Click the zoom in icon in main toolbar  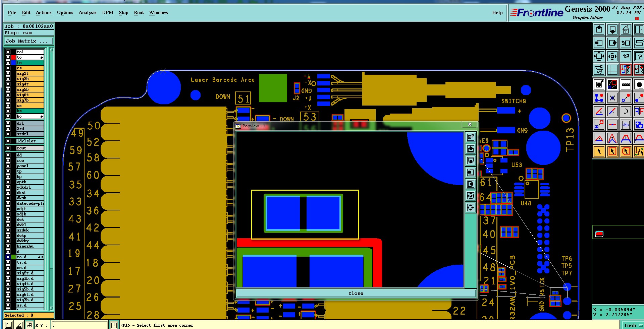pos(599,56)
